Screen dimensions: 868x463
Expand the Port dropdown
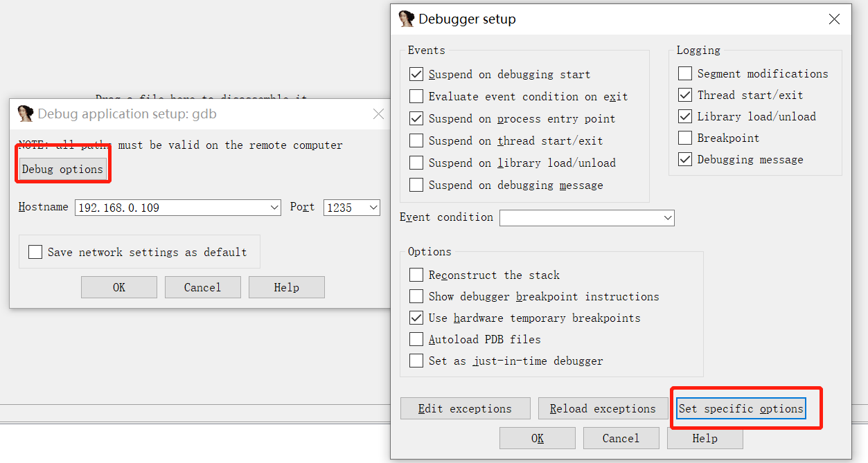(x=373, y=207)
